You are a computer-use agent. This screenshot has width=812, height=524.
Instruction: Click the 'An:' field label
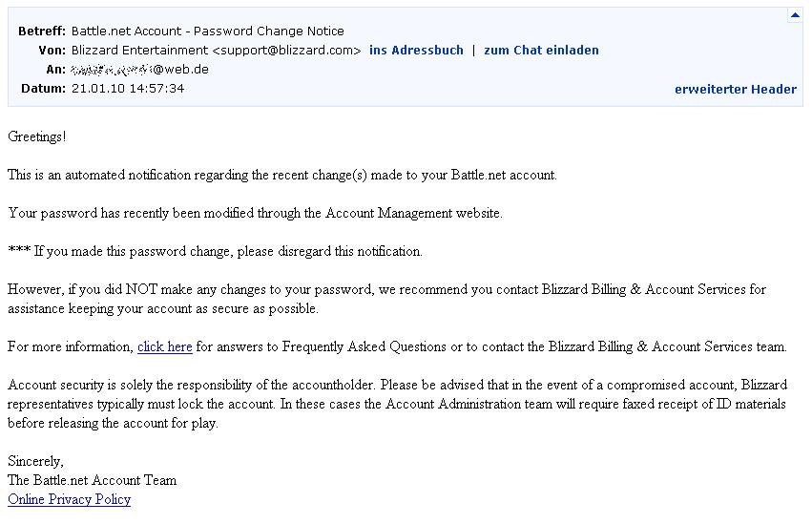point(55,70)
